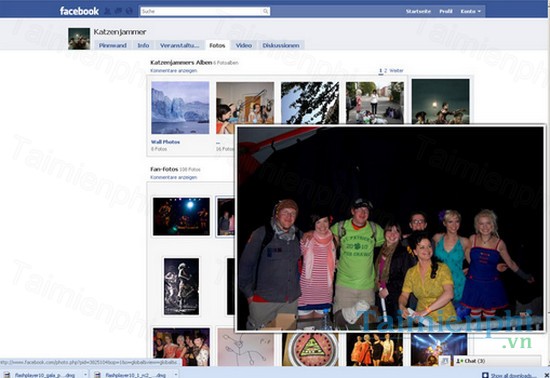Open the Wall Photos album thumbnail
Image resolution: width=550 pixels, height=378 pixels.
180,108
